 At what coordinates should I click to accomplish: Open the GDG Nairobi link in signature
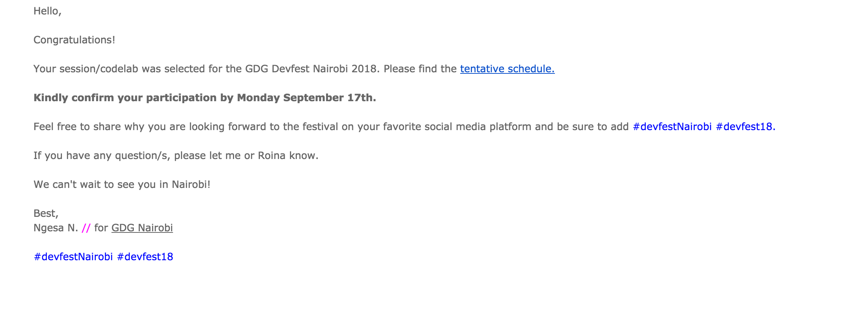142,228
